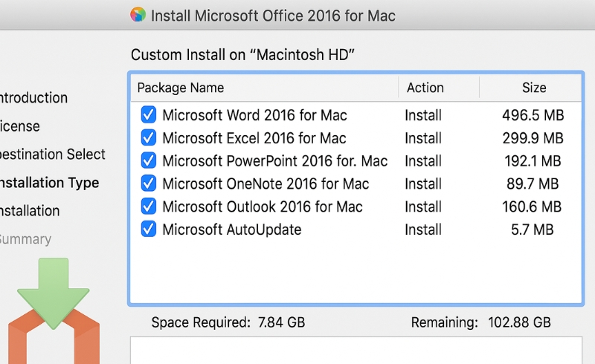Select the Microsoft PowerPoint 2016 for. Mac row
Screen dimensions: 595x364
pos(356,160)
